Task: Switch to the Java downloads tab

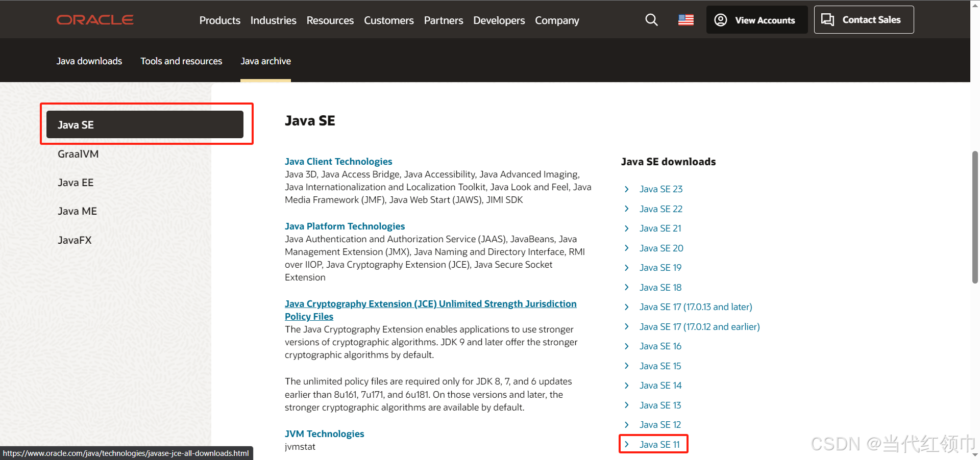Action: point(89,61)
